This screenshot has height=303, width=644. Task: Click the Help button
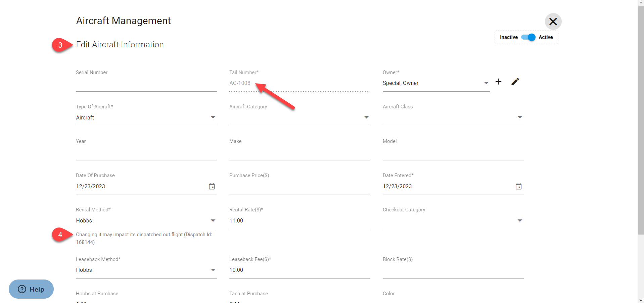(31, 289)
